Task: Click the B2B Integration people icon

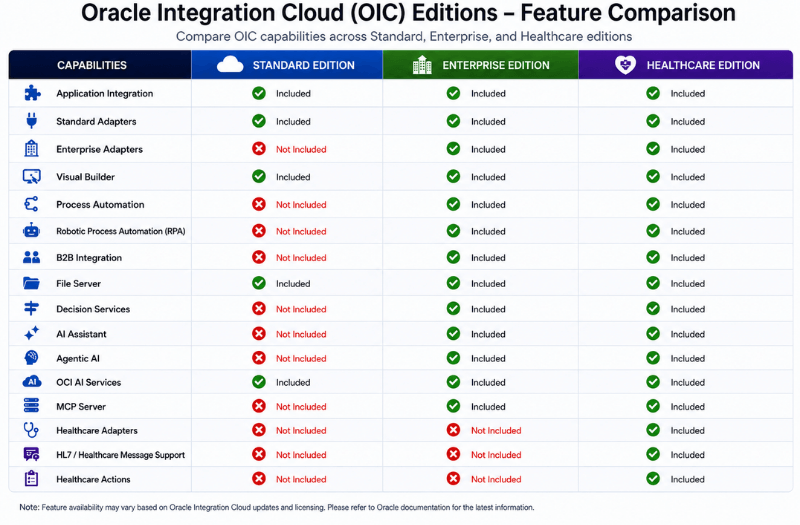Action: pos(32,257)
